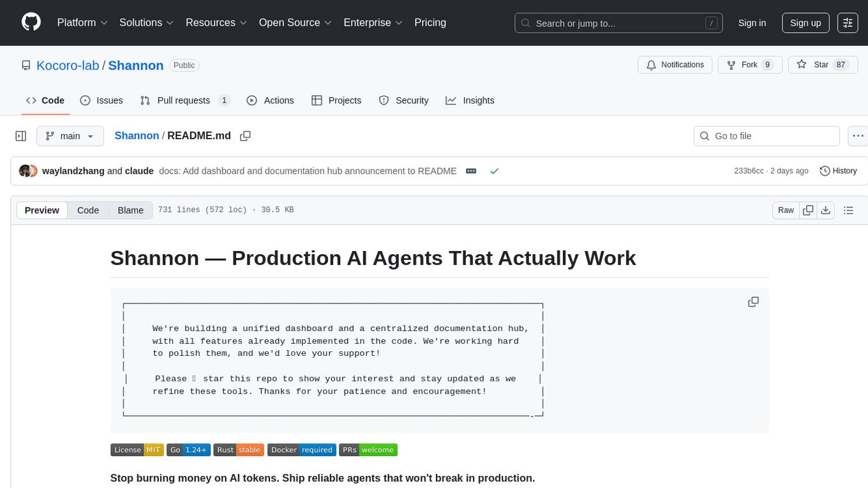Click the Go 1.24+ badge
This screenshot has height=488, width=868.
[x=188, y=450]
